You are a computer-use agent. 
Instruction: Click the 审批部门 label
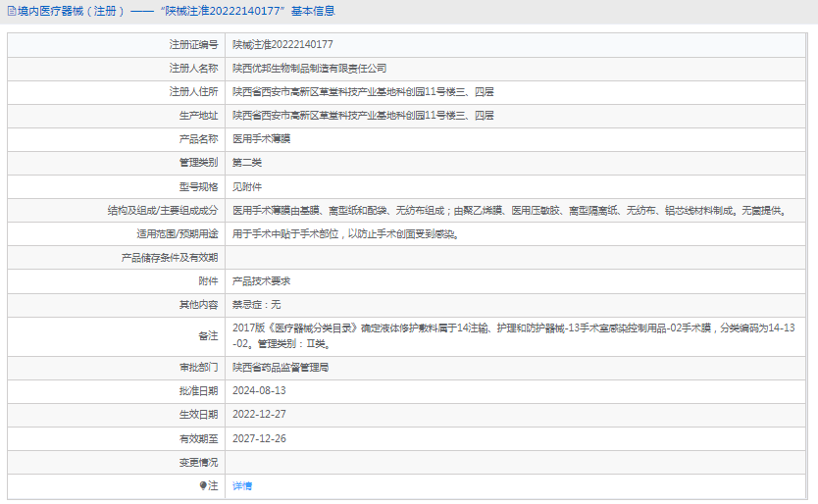[199, 368]
